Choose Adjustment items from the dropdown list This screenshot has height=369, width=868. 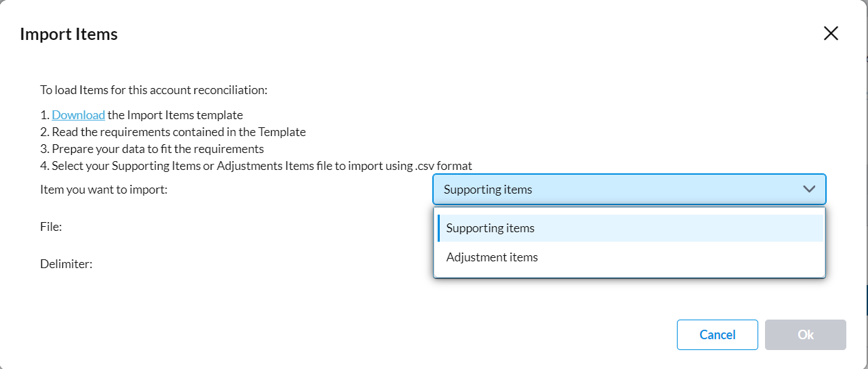pyautogui.click(x=629, y=257)
